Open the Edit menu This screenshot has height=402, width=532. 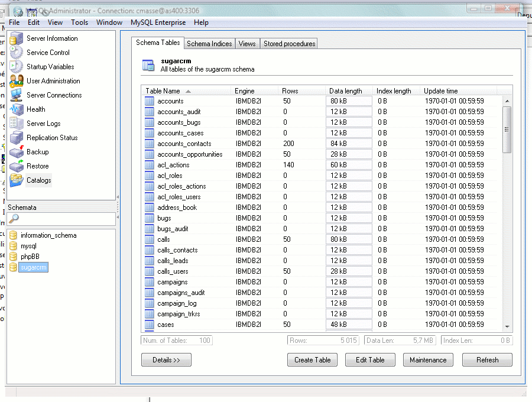tap(34, 22)
